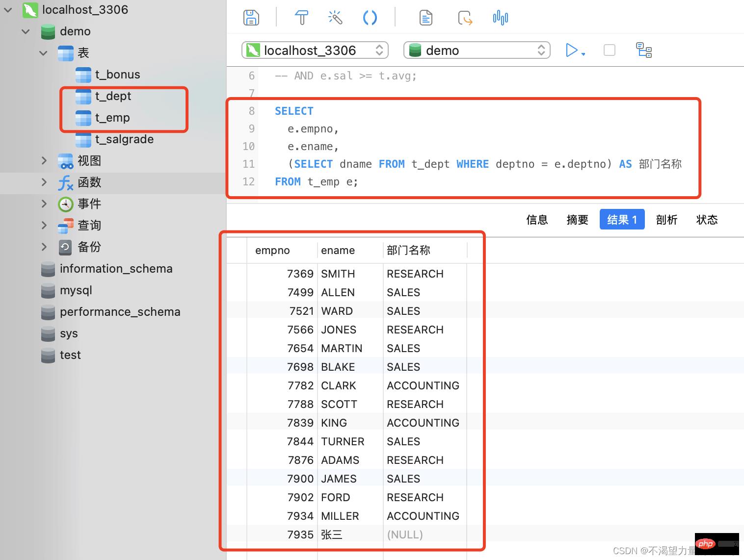Open the chart icon in toolbar
This screenshot has width=744, height=560.
pyautogui.click(x=500, y=18)
